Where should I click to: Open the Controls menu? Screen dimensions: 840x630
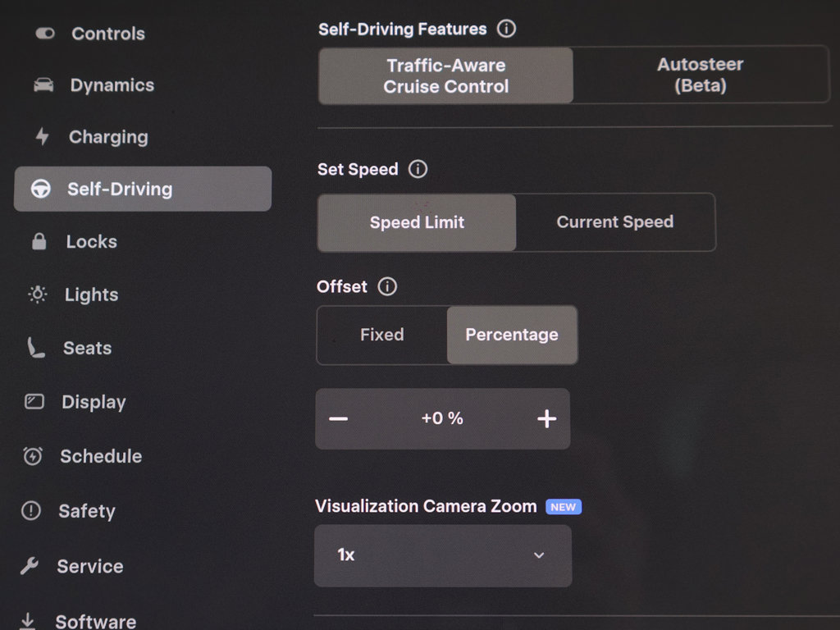[108, 34]
